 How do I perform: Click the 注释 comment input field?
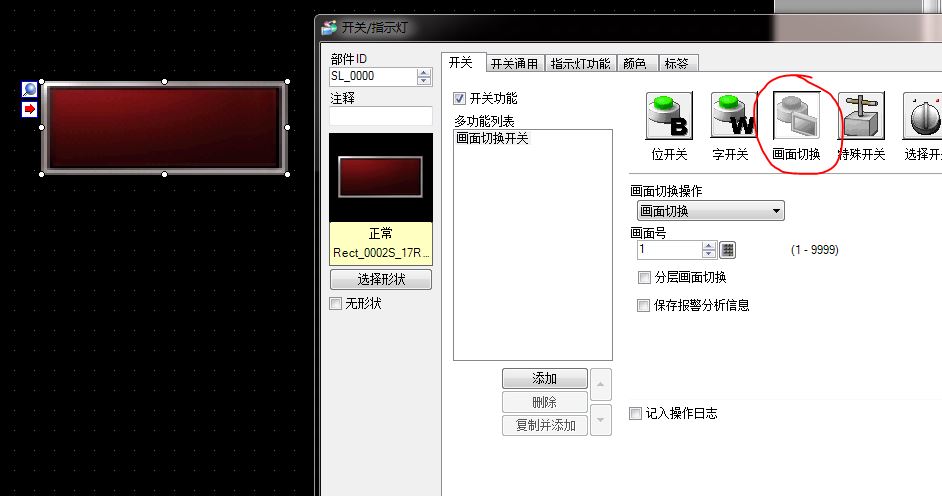click(x=380, y=116)
